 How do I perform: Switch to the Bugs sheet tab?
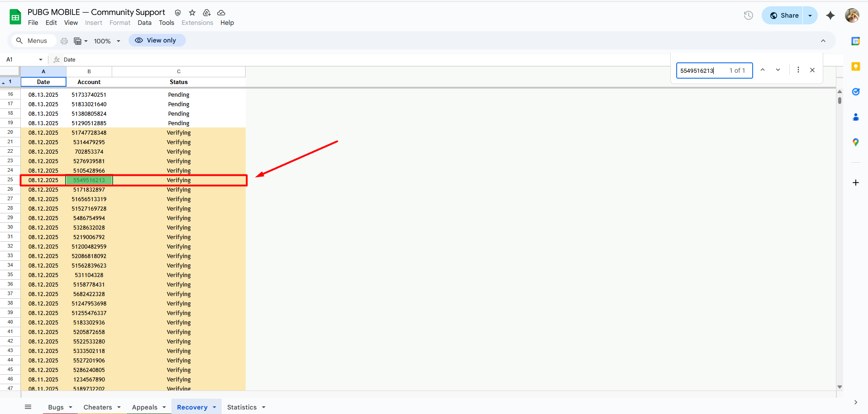[56, 407]
